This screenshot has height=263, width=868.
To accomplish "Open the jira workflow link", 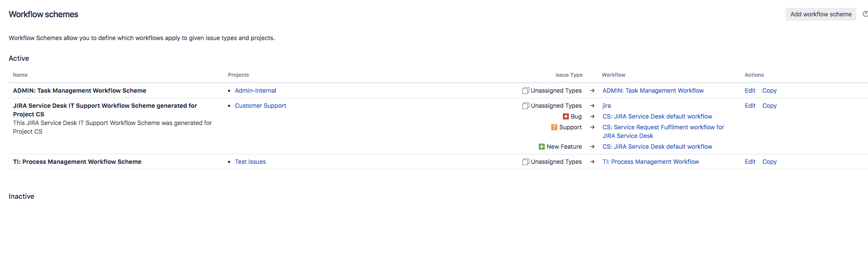I will (x=606, y=106).
